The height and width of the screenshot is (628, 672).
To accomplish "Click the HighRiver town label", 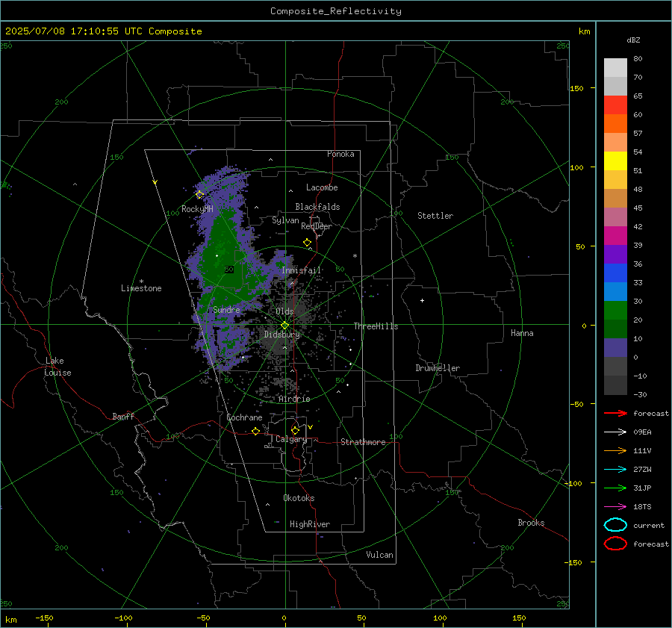I will pos(310,524).
